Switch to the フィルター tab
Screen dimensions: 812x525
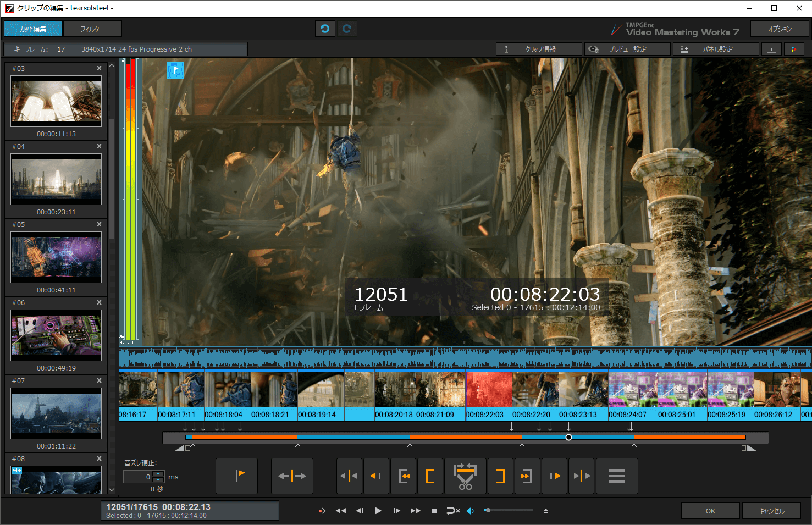tap(92, 29)
